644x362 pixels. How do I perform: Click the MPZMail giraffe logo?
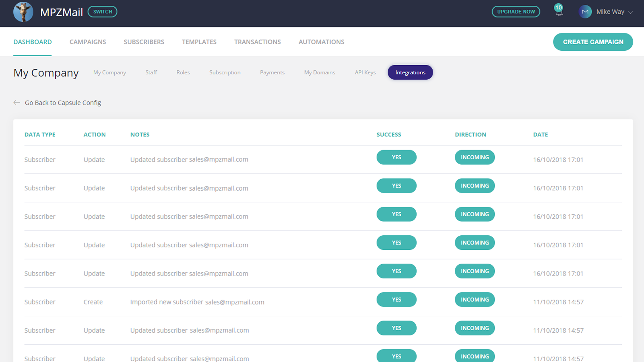tap(23, 12)
